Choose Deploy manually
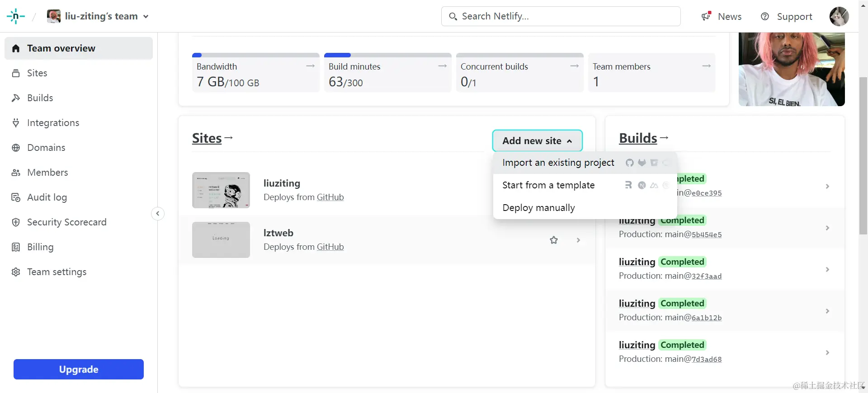Screen dimensions: 868x393 (x=585, y=208)
